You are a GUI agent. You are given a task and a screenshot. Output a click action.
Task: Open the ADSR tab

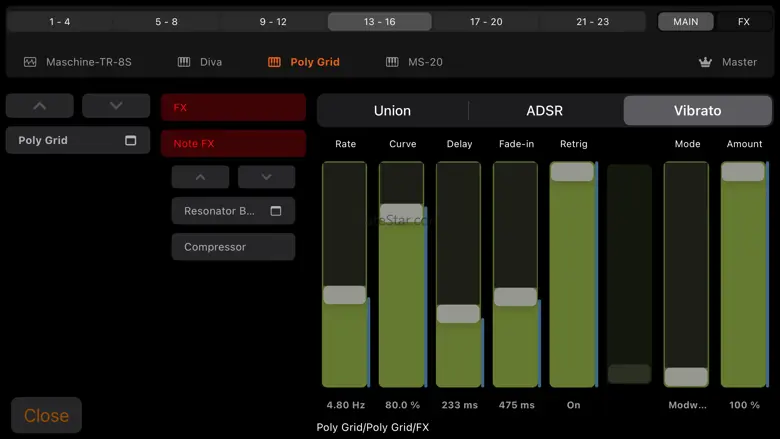pyautogui.click(x=545, y=111)
